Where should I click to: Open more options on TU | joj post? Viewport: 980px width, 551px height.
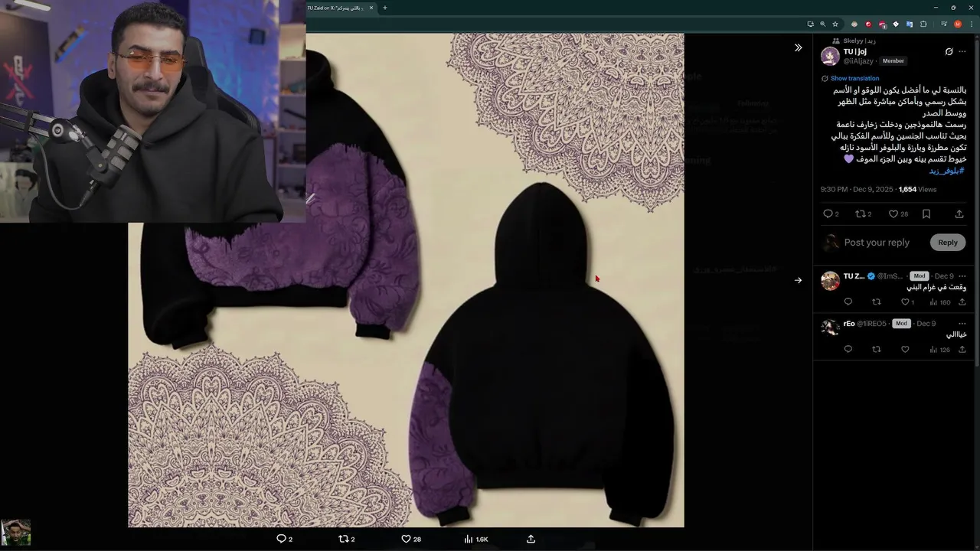click(x=962, y=52)
